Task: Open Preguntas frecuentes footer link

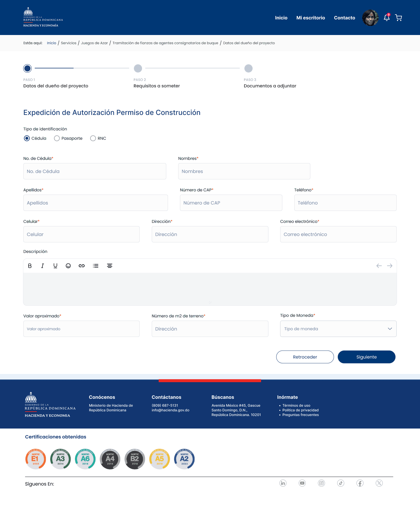Action: (300, 415)
